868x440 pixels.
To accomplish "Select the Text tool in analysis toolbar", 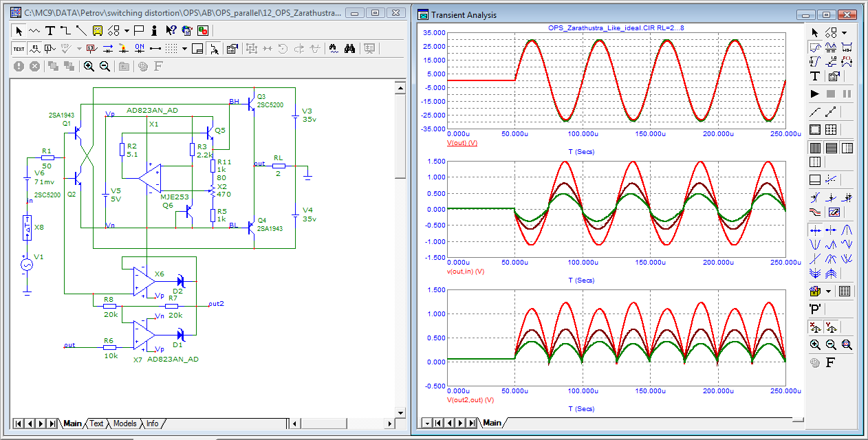I will click(815, 76).
